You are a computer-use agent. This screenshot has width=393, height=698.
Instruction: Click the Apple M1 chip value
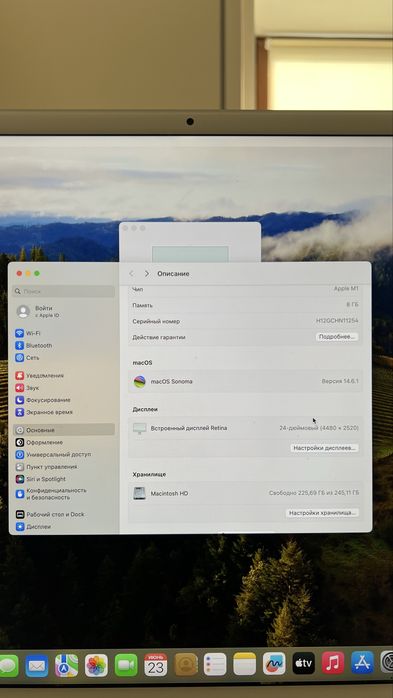[x=346, y=288]
